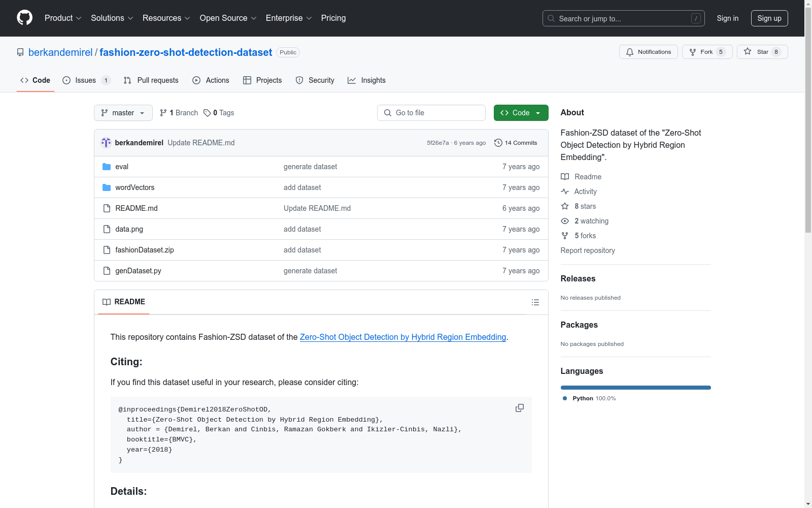
Task: Click the fashion-zero-shot-detection-dataset repo name
Action: pyautogui.click(x=186, y=52)
